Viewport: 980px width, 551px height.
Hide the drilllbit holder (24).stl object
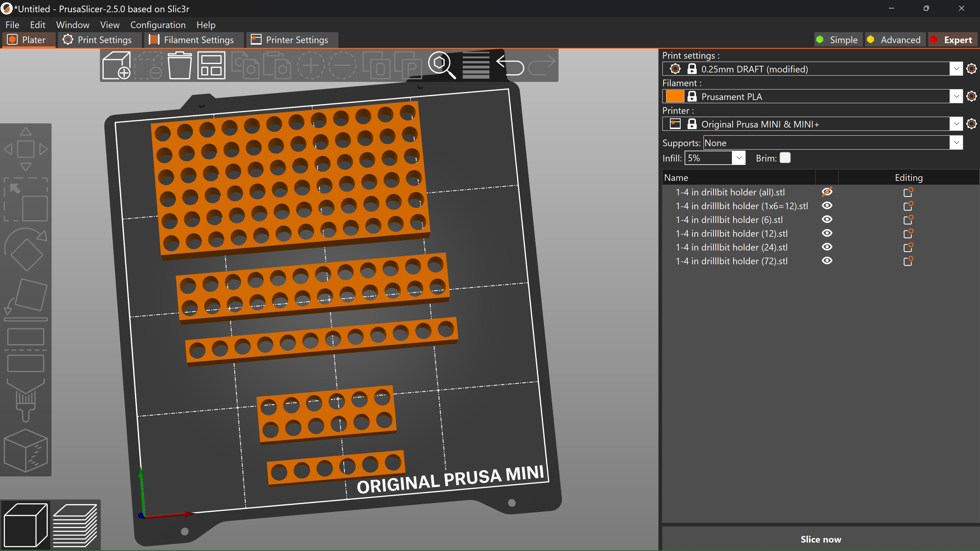pyautogui.click(x=827, y=247)
